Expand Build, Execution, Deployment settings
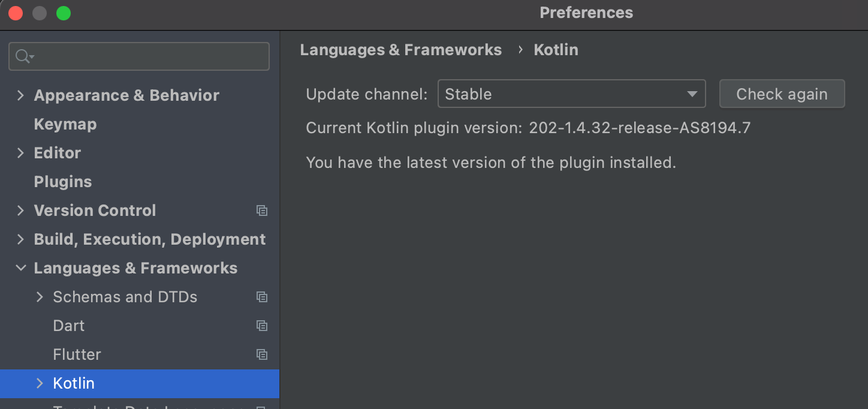Viewport: 868px width, 409px height. (x=21, y=239)
